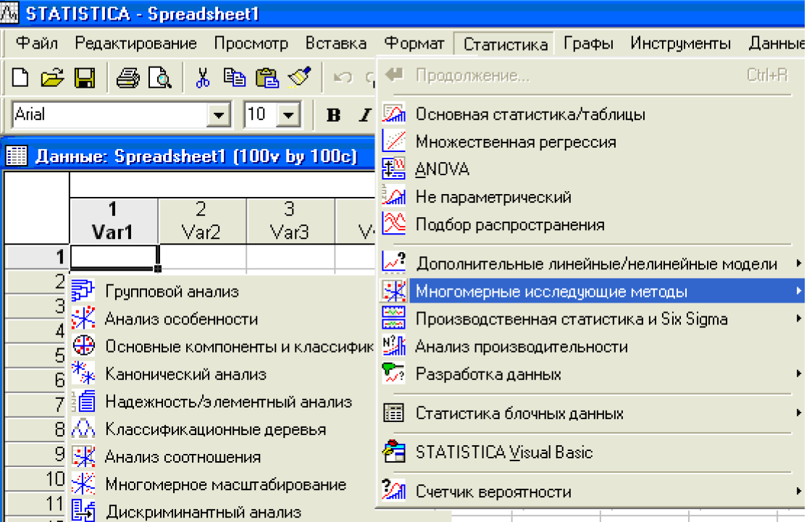Image resolution: width=812 pixels, height=522 pixels.
Task: Open the Редактирование menu
Action: pos(135,43)
